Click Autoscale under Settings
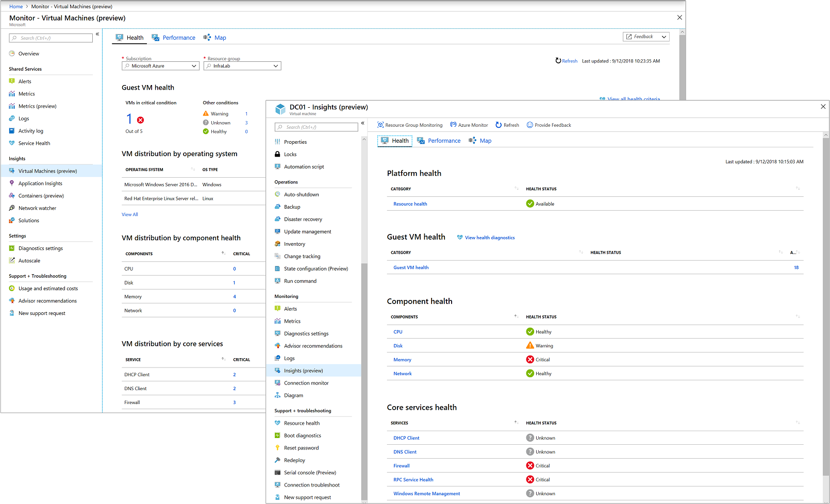 click(28, 260)
